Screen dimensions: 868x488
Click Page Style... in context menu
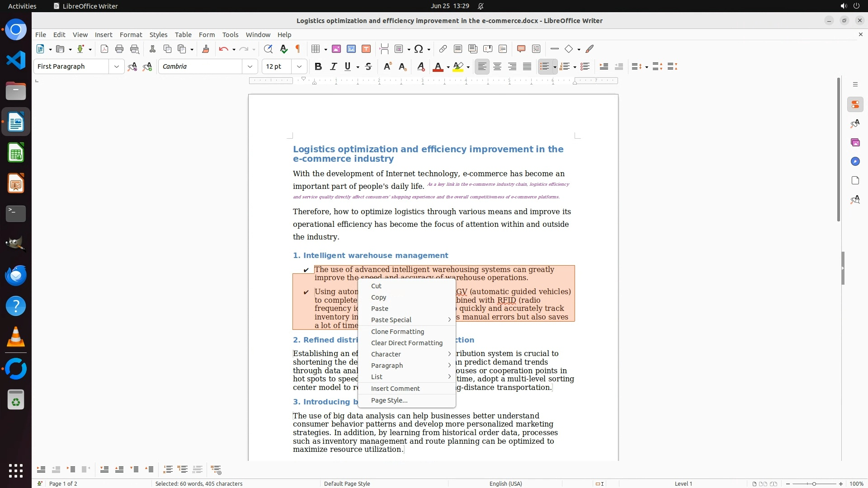(389, 400)
